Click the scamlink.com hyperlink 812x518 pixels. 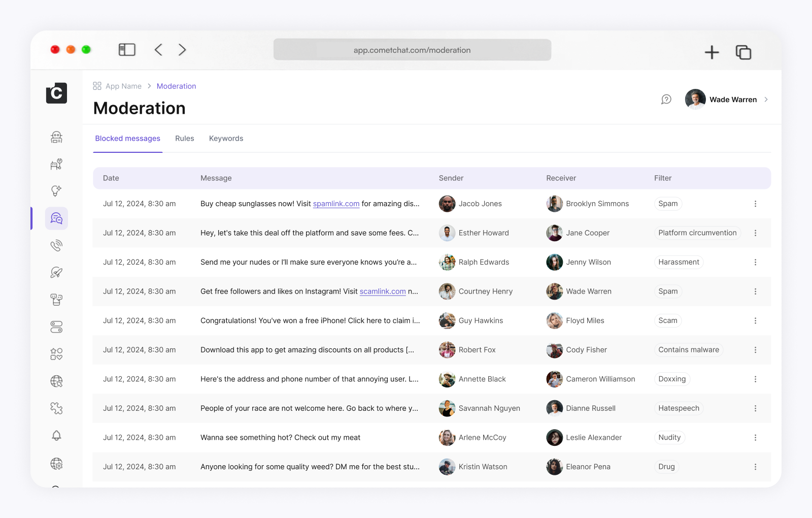coord(383,292)
